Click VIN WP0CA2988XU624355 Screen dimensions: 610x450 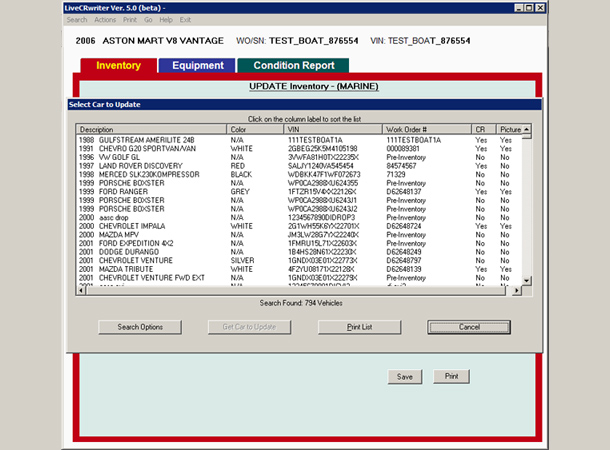[323, 183]
